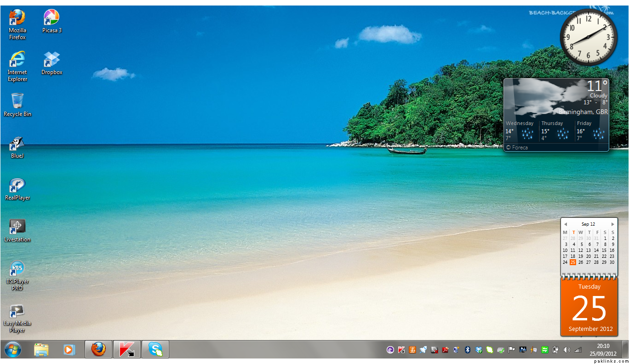This screenshot has width=629, height=364.
Task: Click the Kaspersky taskbar button
Action: coord(126,350)
